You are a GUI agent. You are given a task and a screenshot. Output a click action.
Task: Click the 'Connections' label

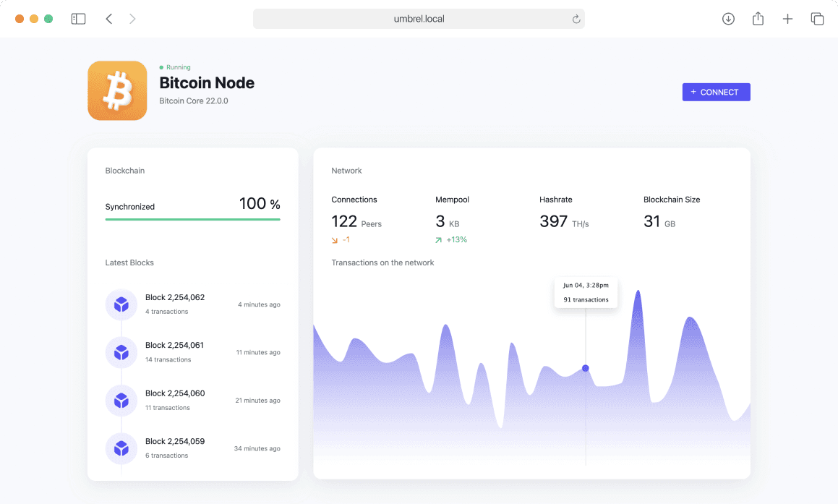[x=354, y=200]
